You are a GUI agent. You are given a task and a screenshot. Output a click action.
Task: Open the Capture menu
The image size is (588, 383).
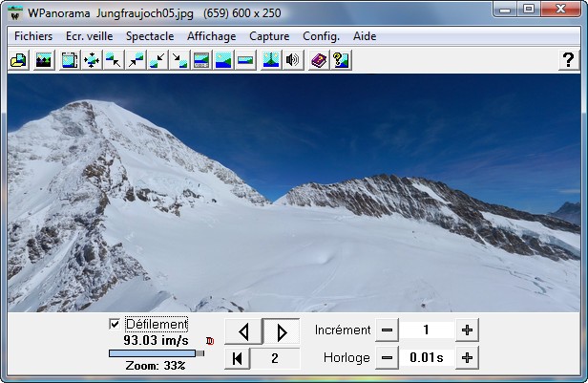(x=269, y=36)
